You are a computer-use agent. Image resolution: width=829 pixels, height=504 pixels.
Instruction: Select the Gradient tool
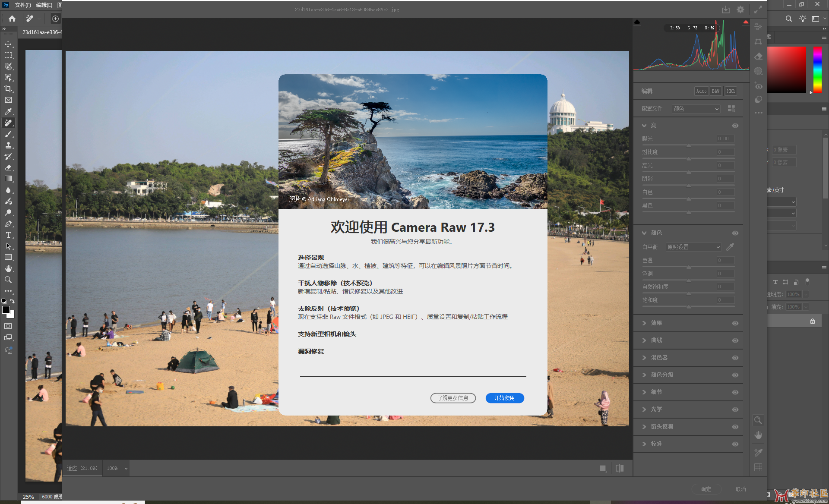pyautogui.click(x=8, y=179)
